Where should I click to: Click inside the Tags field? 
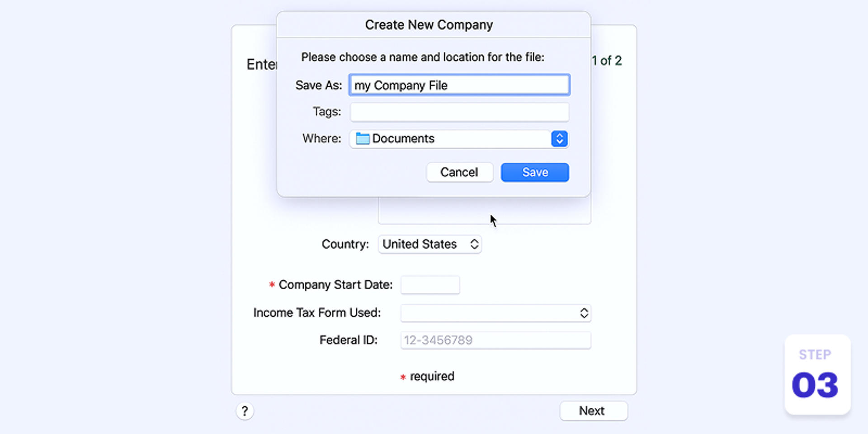459,112
